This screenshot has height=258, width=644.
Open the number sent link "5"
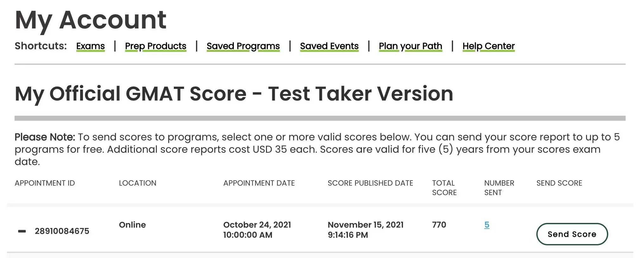(x=487, y=225)
